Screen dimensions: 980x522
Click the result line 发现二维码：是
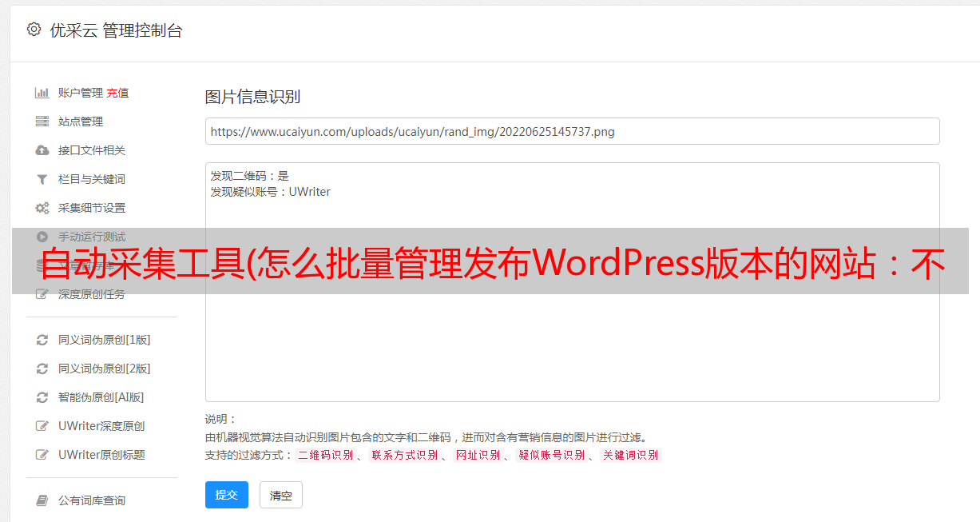click(x=249, y=176)
